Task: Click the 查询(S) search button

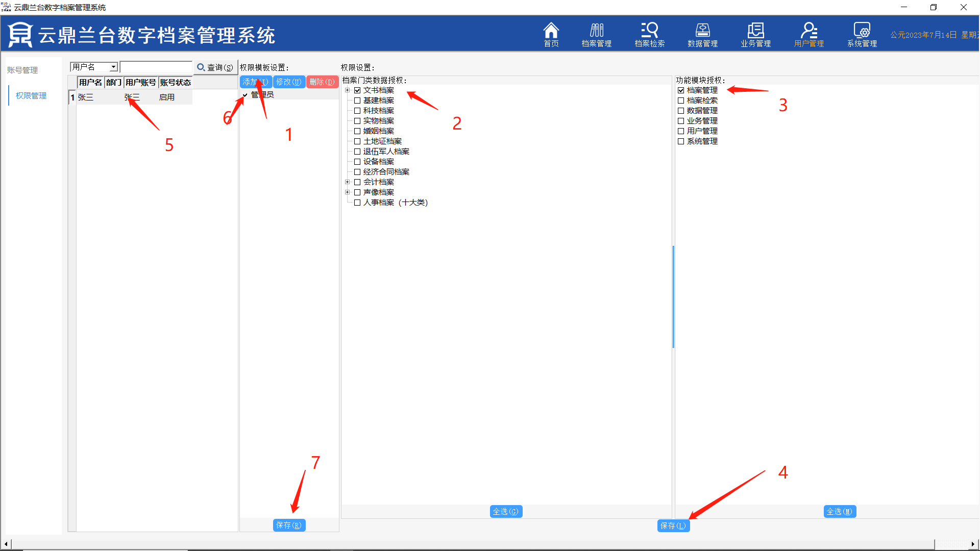Action: [x=215, y=67]
